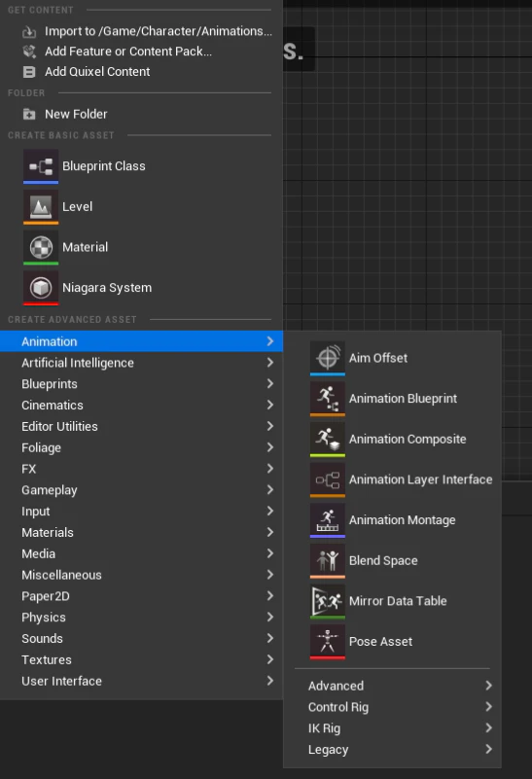The width and height of the screenshot is (532, 779).
Task: Expand the Editor Utilities submenu
Action: point(142,426)
